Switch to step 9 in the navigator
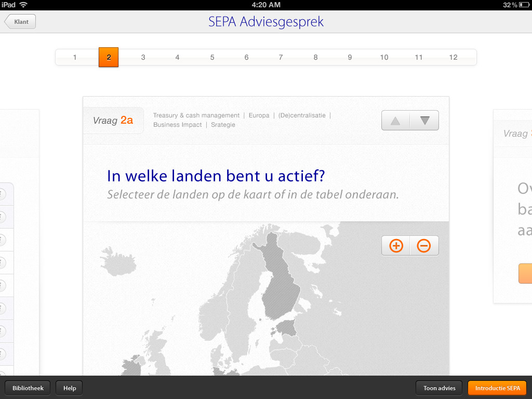Viewport: 532px width, 399px height. (350, 57)
